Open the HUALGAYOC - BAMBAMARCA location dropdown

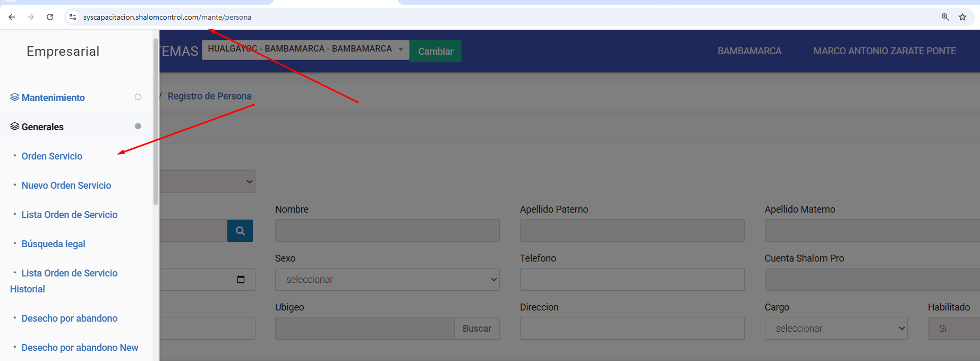coord(305,49)
